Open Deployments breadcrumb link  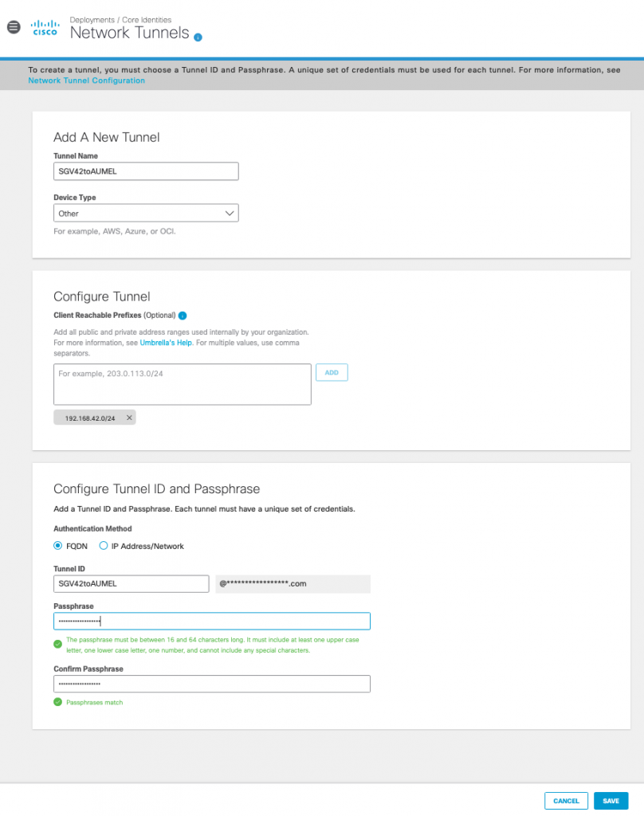pyautogui.click(x=92, y=20)
